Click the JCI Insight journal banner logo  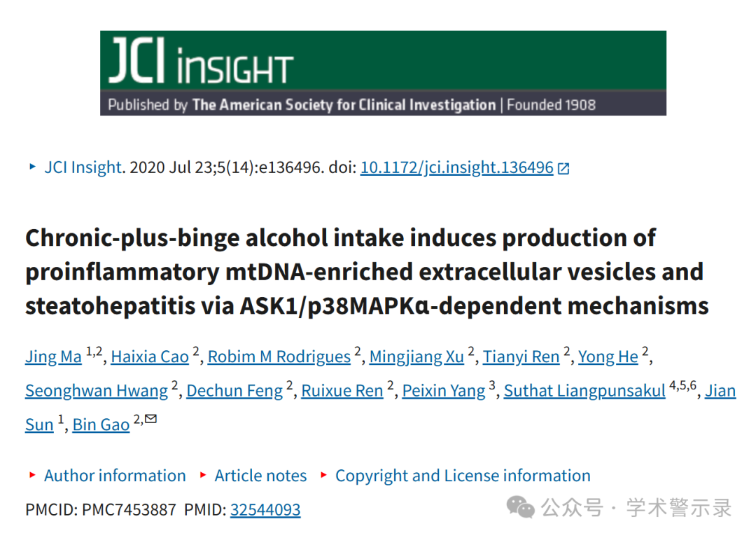click(x=383, y=73)
